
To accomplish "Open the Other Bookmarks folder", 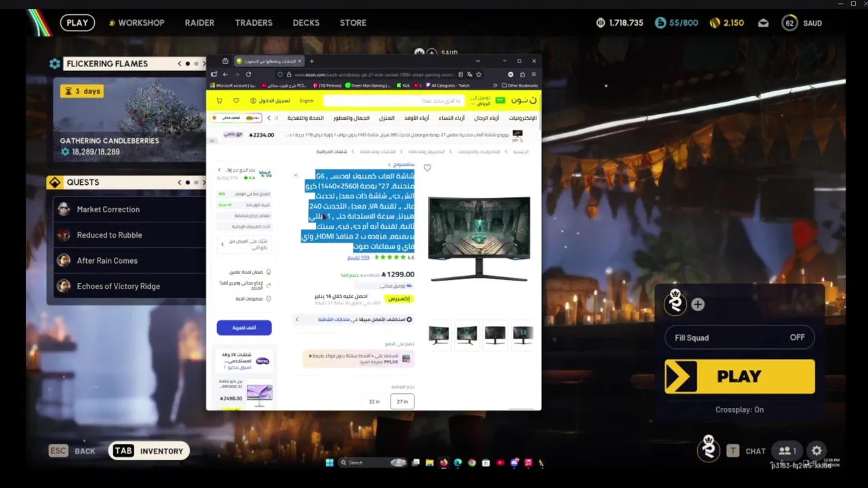I will tap(519, 85).
